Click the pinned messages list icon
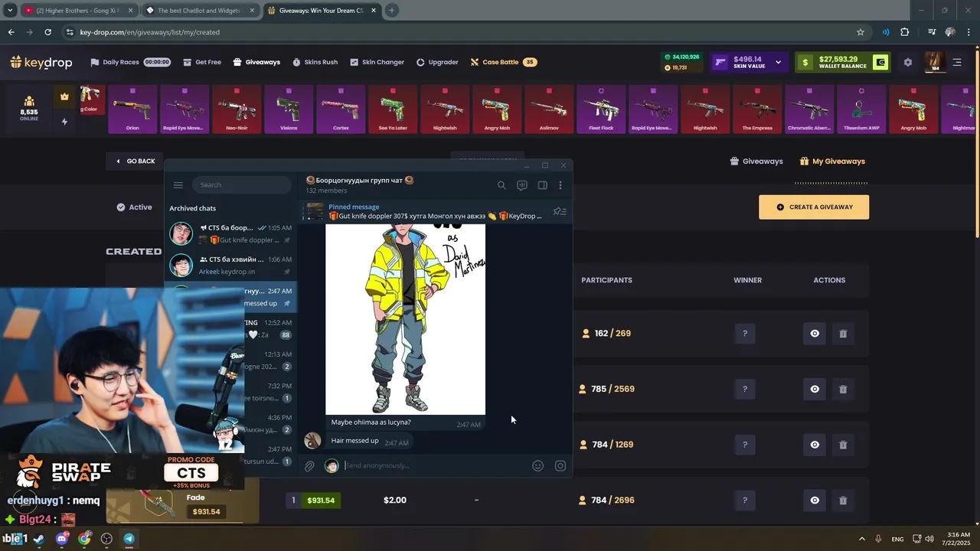This screenshot has height=551, width=980. 560,211
